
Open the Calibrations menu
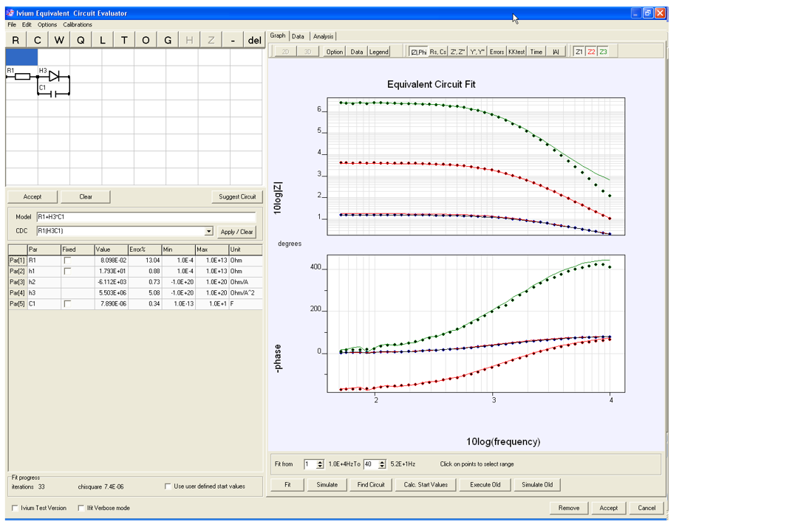[x=78, y=24]
